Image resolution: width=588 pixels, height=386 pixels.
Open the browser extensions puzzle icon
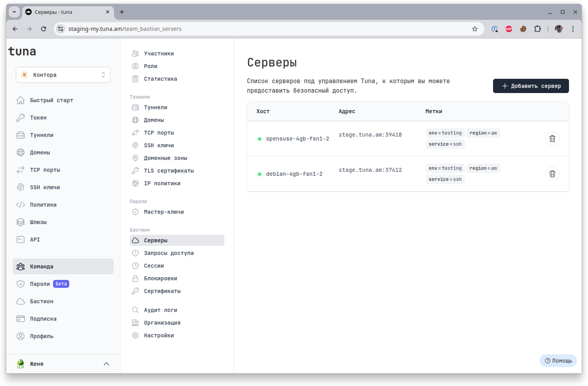pos(537,29)
